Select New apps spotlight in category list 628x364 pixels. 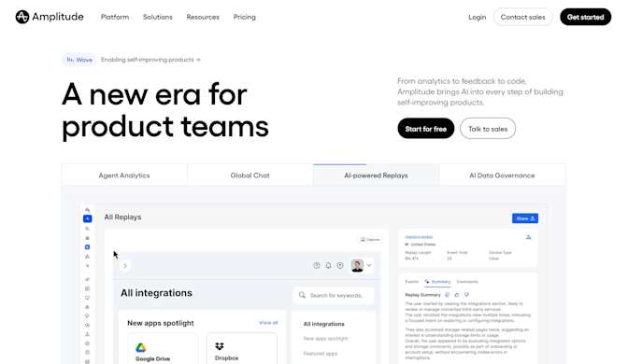(325, 339)
